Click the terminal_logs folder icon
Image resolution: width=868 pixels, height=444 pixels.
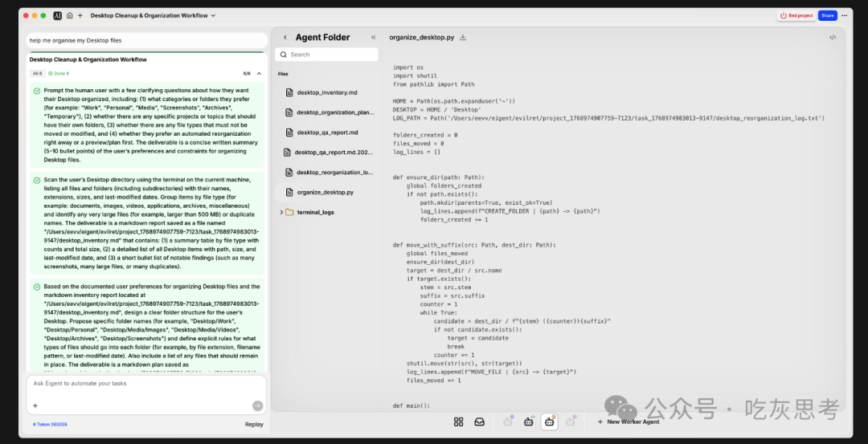289,212
